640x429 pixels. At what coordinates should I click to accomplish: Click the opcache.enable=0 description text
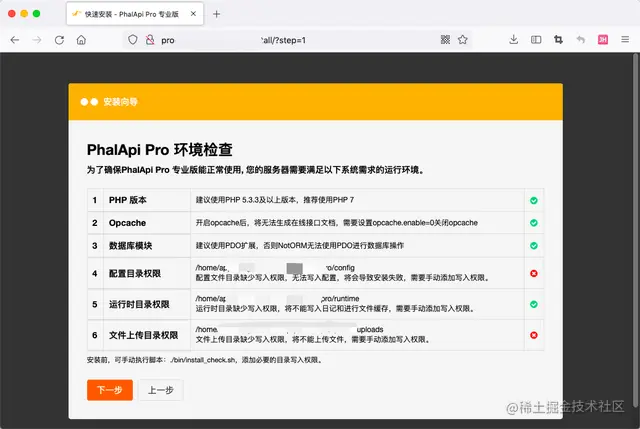(x=337, y=223)
